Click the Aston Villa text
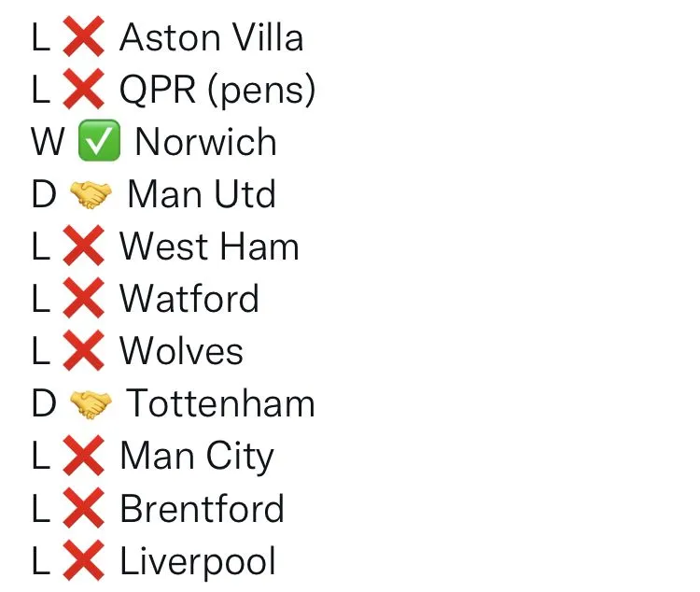This screenshot has width=700, height=592. coord(212,37)
